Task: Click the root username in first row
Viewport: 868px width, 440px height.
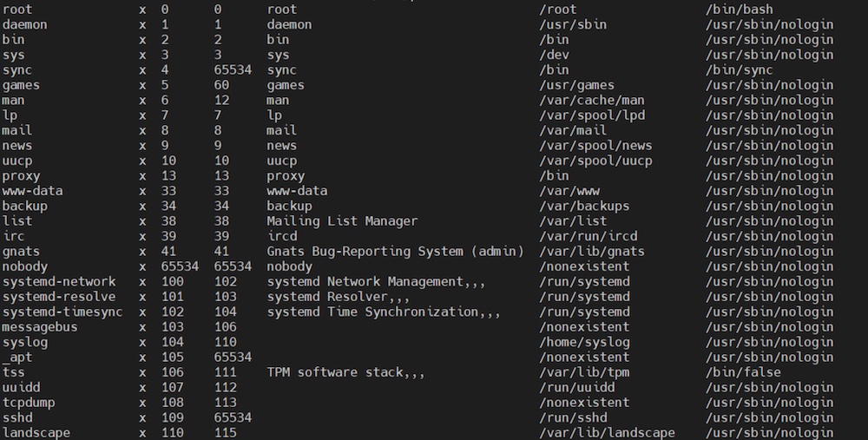Action: click(17, 10)
